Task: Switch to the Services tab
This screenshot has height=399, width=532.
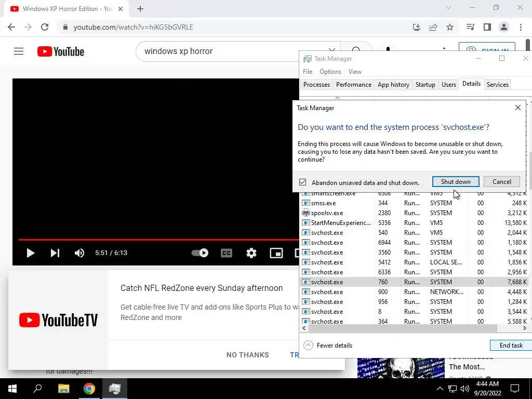Action: (x=497, y=85)
